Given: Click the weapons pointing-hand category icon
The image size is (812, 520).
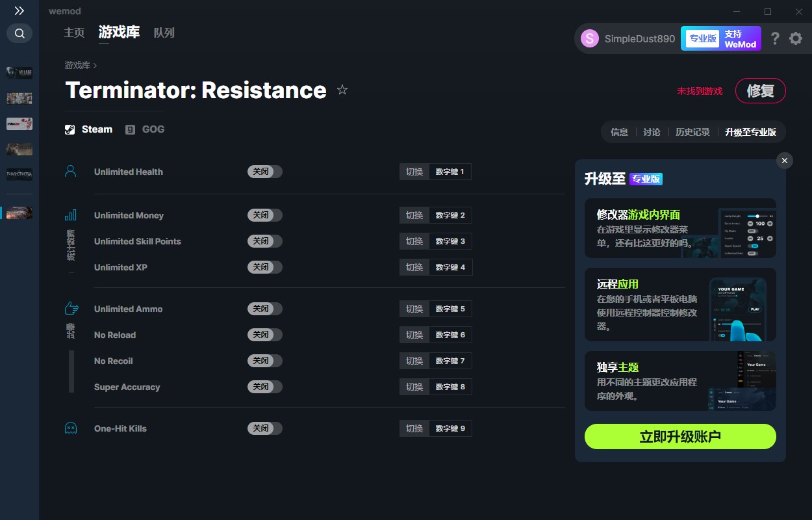Looking at the screenshot, I should pos(71,309).
